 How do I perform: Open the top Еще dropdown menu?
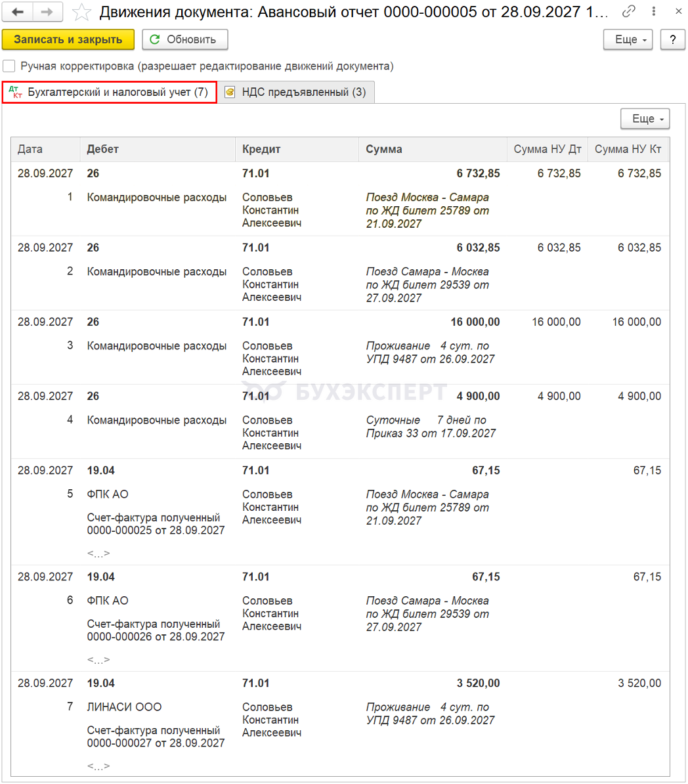point(628,39)
